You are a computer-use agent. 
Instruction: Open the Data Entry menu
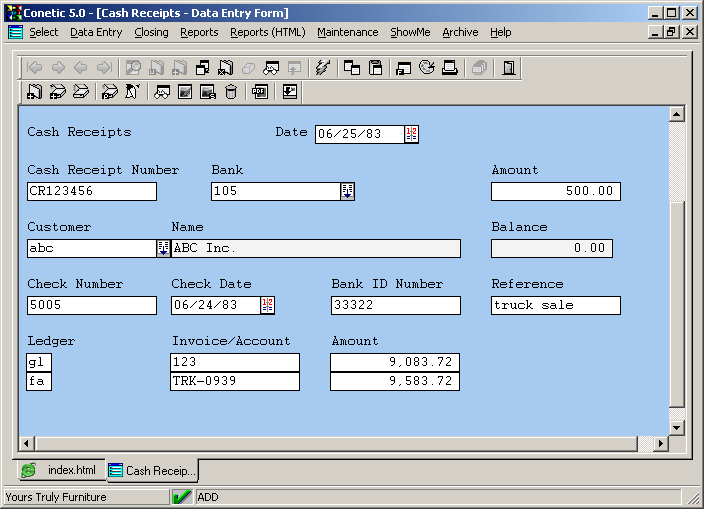pyautogui.click(x=96, y=32)
